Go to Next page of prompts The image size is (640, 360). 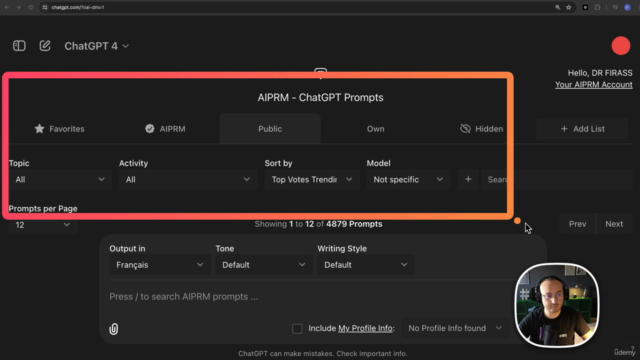click(x=614, y=224)
